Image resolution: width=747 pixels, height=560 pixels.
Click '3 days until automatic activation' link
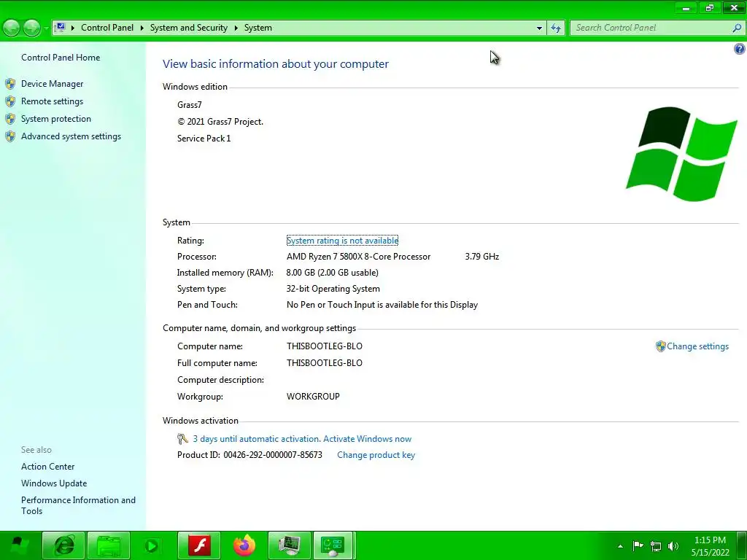(302, 438)
